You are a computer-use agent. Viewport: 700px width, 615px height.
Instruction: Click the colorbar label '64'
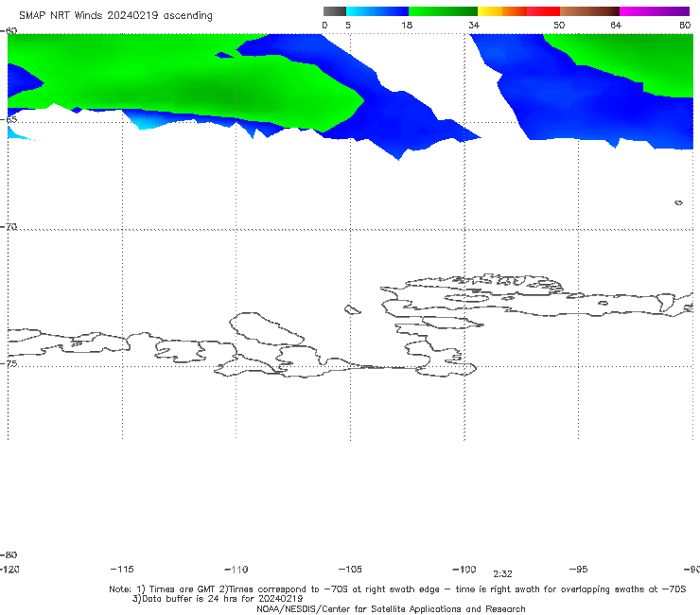[x=616, y=25]
